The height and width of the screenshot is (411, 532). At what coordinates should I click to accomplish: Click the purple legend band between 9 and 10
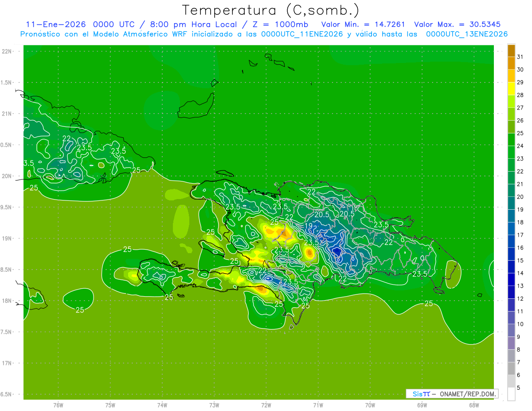(x=511, y=330)
